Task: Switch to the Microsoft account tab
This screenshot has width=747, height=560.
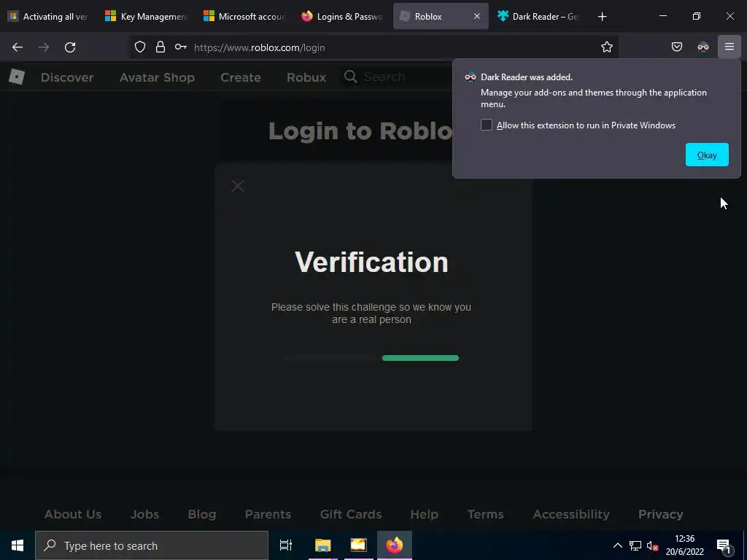Action: click(244, 17)
